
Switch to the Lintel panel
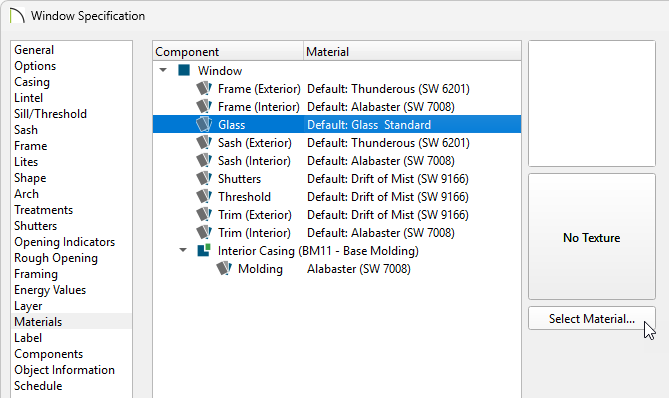(28, 98)
